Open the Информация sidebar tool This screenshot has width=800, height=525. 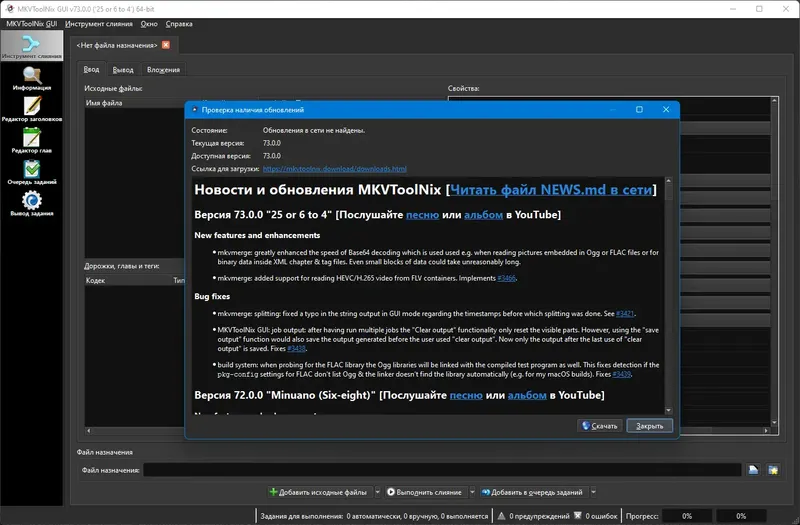32,79
